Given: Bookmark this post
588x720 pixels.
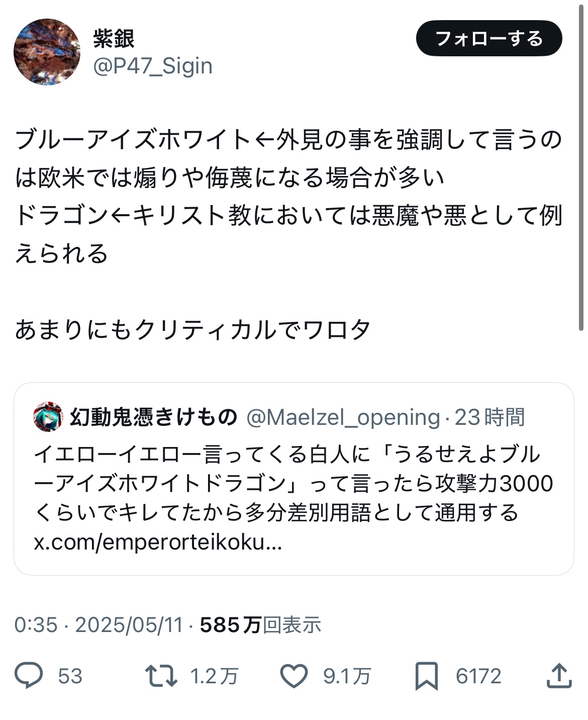Looking at the screenshot, I should 427,676.
